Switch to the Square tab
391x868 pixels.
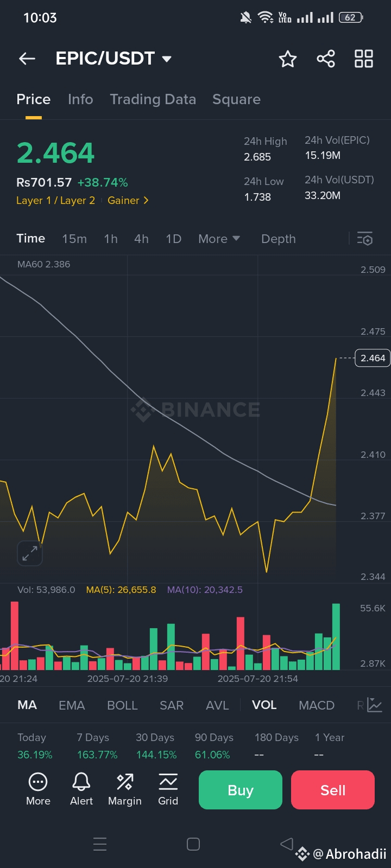click(236, 100)
